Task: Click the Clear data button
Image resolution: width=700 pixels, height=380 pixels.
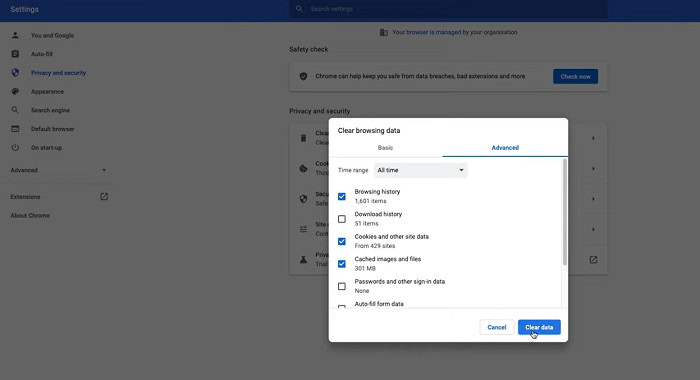Action: 539,327
